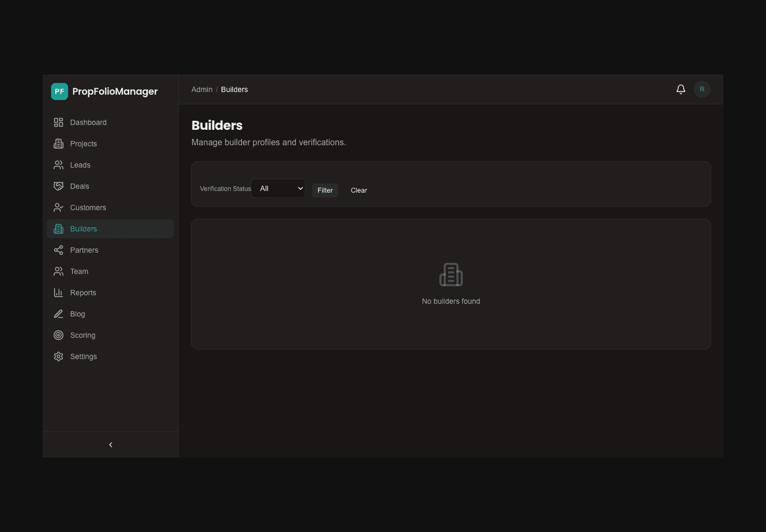Viewport: 766px width, 532px height.
Task: Click the Settings gear icon
Action: pos(59,356)
